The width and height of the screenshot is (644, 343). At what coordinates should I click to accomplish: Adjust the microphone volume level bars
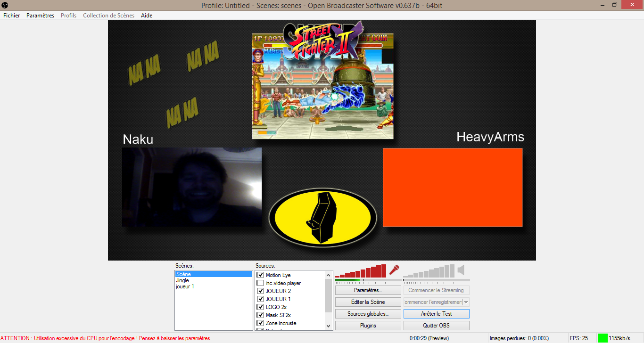coord(361,272)
